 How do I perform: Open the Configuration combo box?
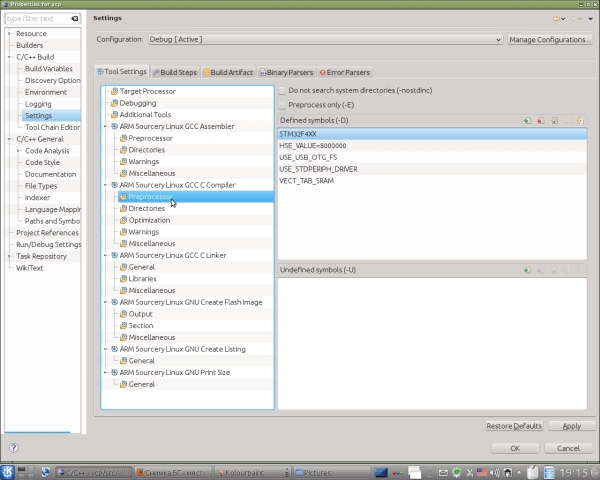[x=325, y=39]
